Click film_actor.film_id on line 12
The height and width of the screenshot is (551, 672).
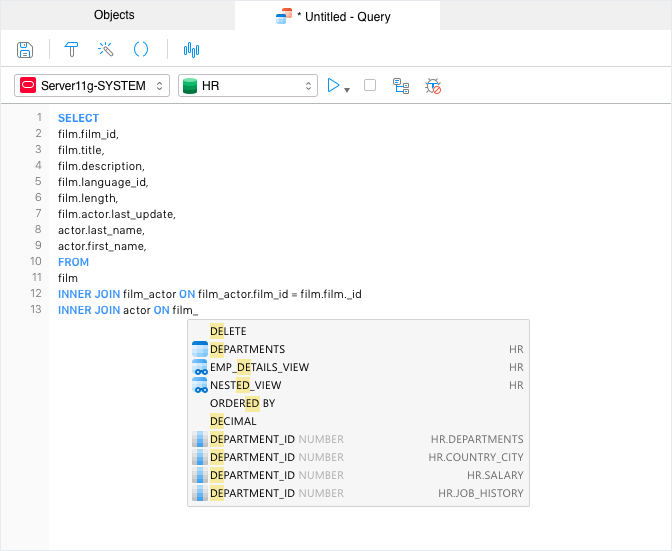(x=243, y=294)
